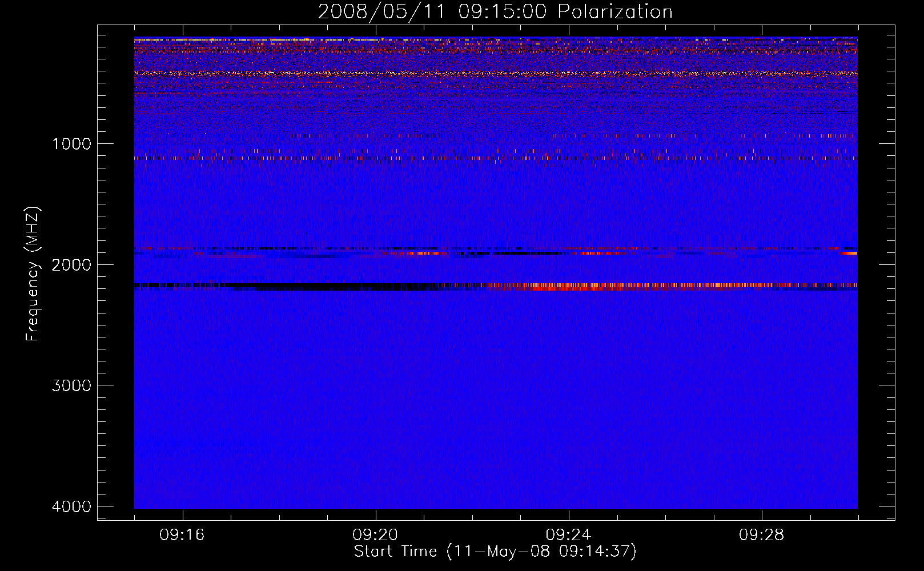The image size is (924, 571).
Task: Click the "Start Time (11-May-08 09:14:37)" label
Action: 495,552
